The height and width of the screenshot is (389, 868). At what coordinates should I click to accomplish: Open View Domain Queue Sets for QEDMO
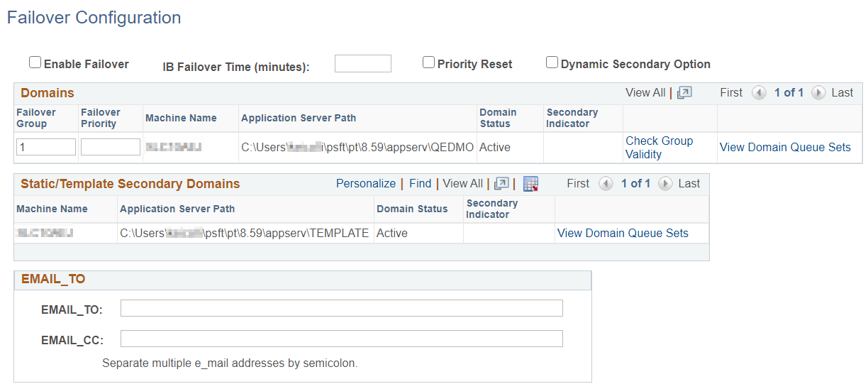tap(785, 148)
